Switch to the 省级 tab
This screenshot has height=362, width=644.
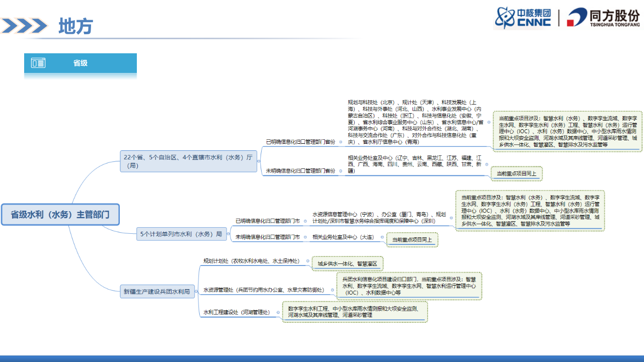point(80,63)
